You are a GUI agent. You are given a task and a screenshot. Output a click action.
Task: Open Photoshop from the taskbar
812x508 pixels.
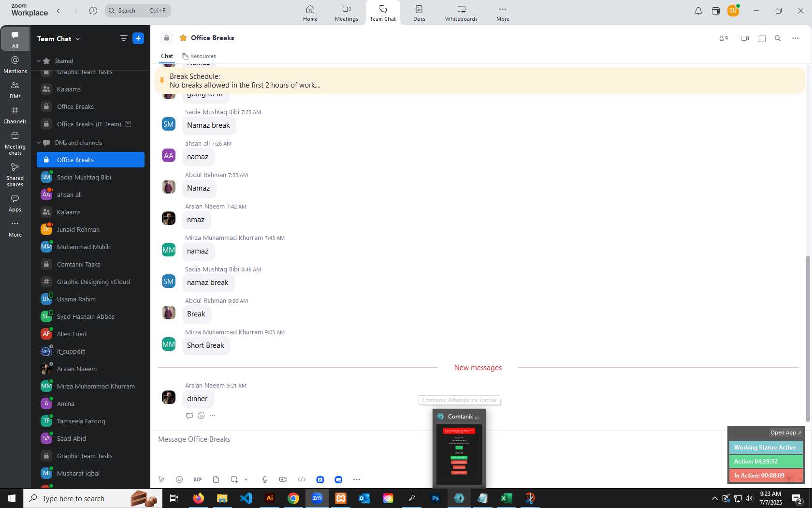(435, 498)
